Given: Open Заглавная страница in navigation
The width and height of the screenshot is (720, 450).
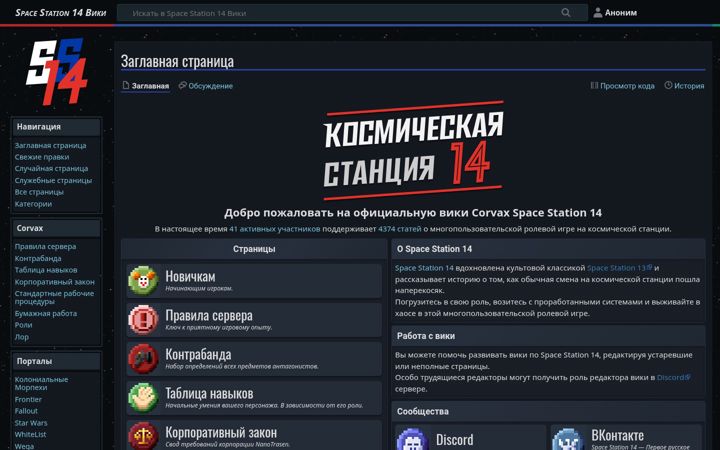Looking at the screenshot, I should [x=51, y=145].
